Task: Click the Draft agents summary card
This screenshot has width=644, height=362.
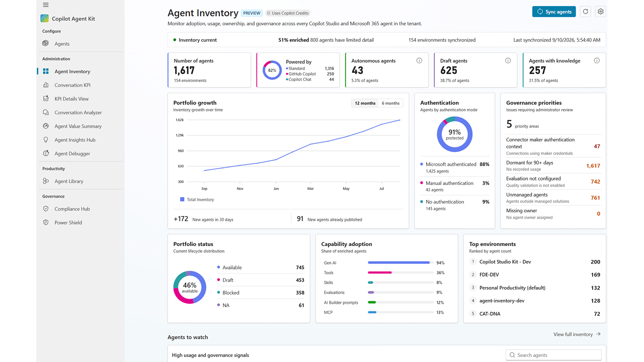Action: pos(475,70)
